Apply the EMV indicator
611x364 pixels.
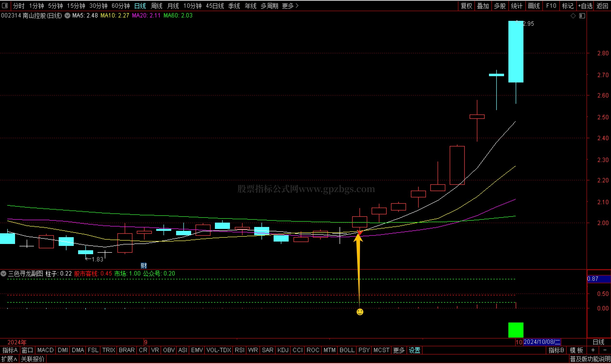(x=197, y=350)
